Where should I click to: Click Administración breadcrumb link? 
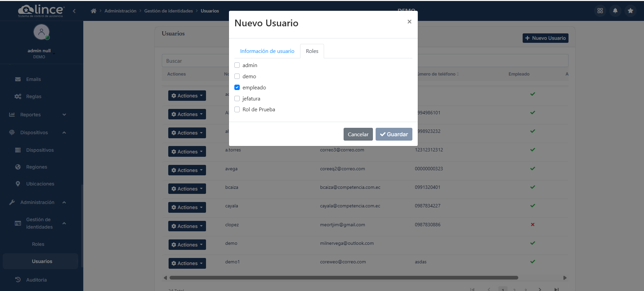point(120,11)
